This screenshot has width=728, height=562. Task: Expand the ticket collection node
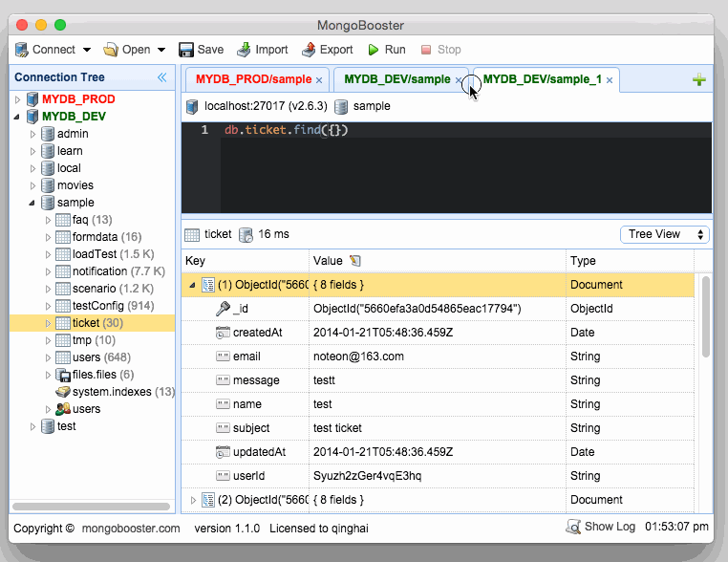[48, 323]
